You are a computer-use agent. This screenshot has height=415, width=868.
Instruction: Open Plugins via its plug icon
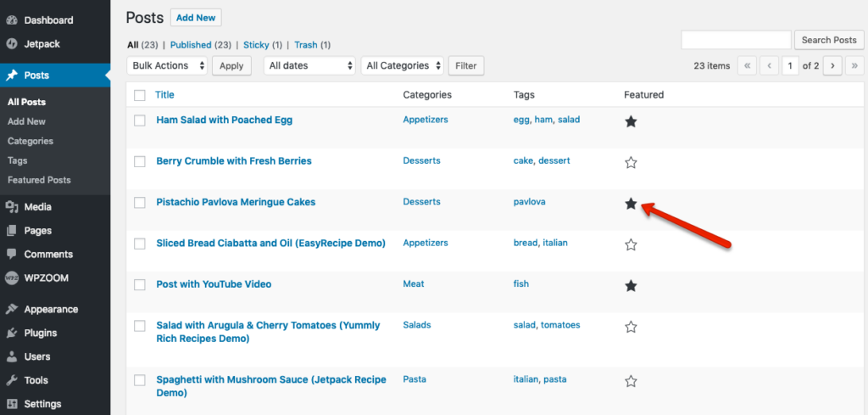click(12, 333)
